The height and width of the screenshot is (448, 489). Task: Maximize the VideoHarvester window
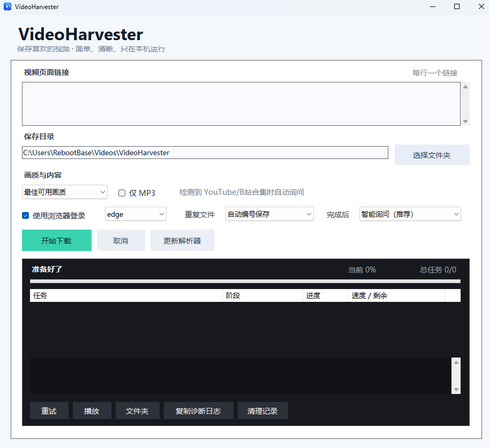(x=456, y=6)
